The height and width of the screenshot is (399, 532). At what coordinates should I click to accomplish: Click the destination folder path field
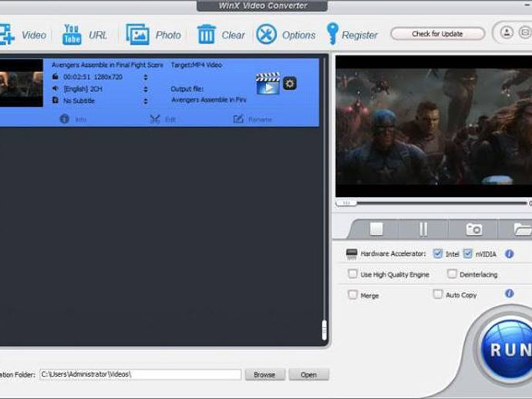[140, 374]
